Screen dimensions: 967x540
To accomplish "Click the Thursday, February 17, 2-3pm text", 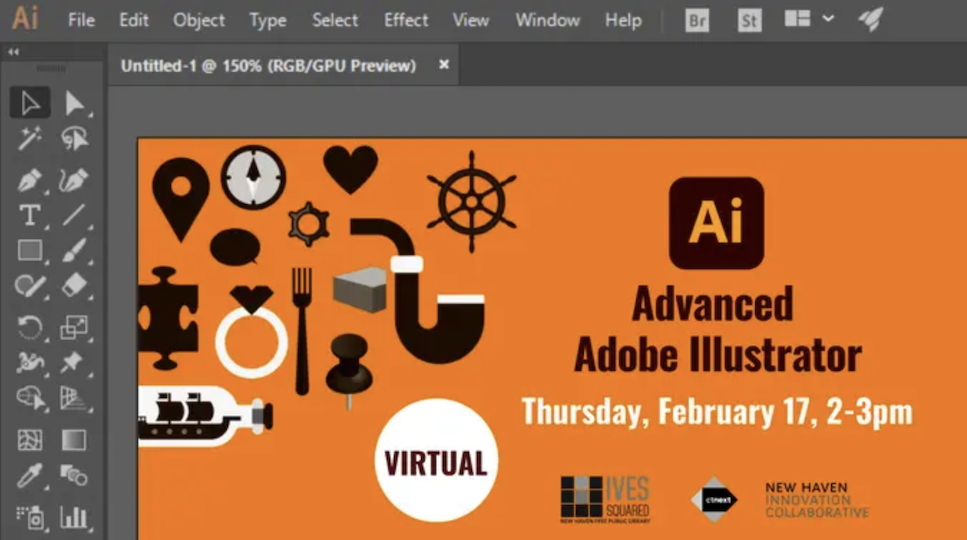I will 717,411.
